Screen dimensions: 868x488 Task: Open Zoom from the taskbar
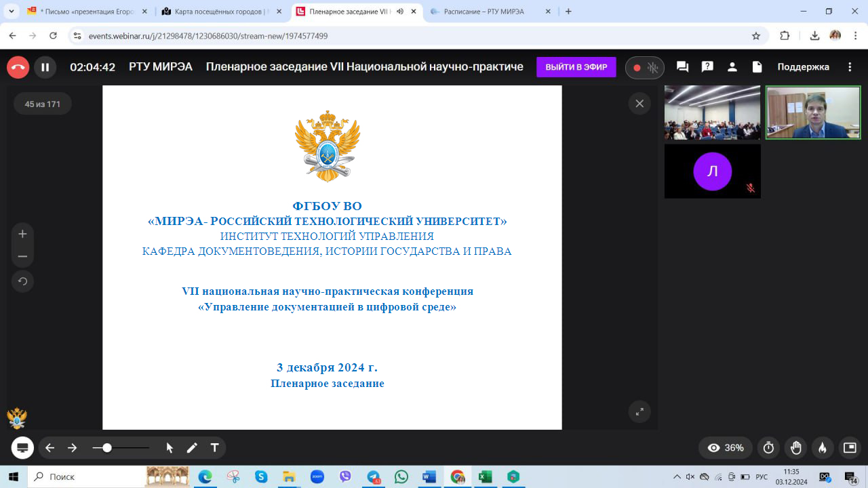pos(317,476)
